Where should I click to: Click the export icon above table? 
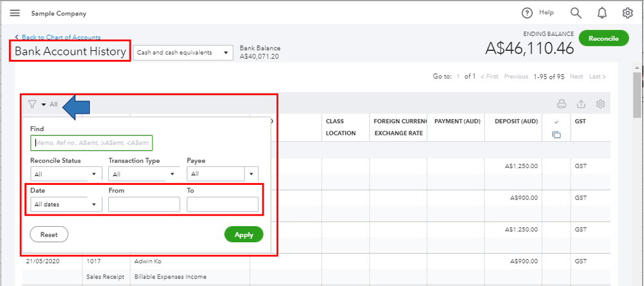581,104
